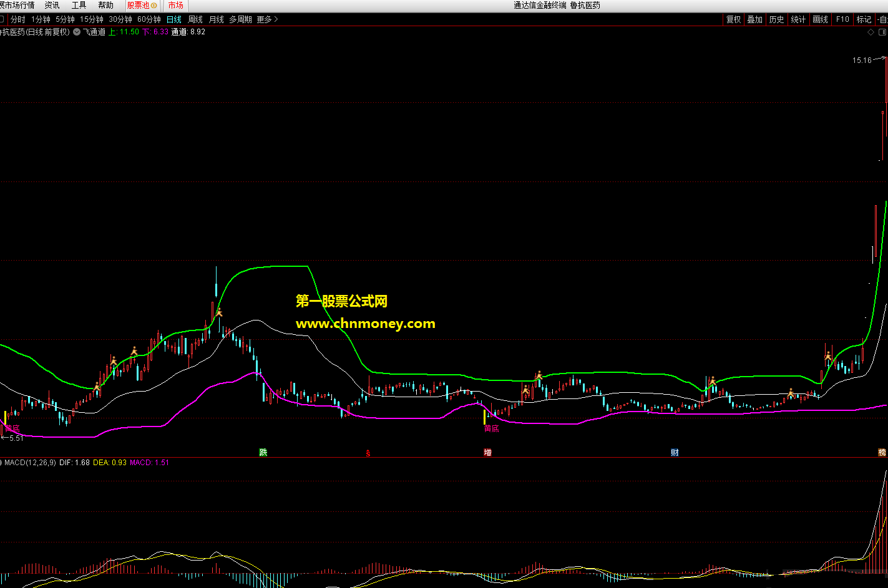Click the 榜 marker at right edge
The width and height of the screenshot is (888, 588).
pos(882,452)
